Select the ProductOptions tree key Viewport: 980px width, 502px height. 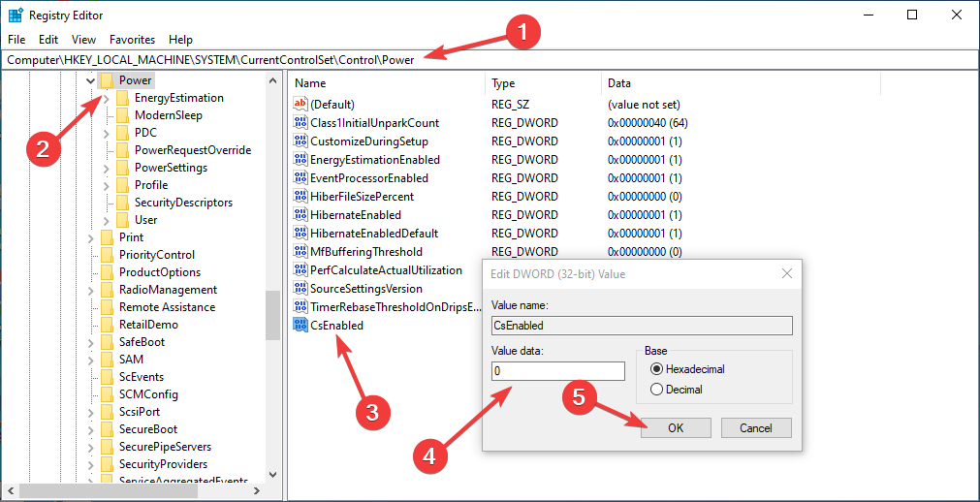coord(160,272)
